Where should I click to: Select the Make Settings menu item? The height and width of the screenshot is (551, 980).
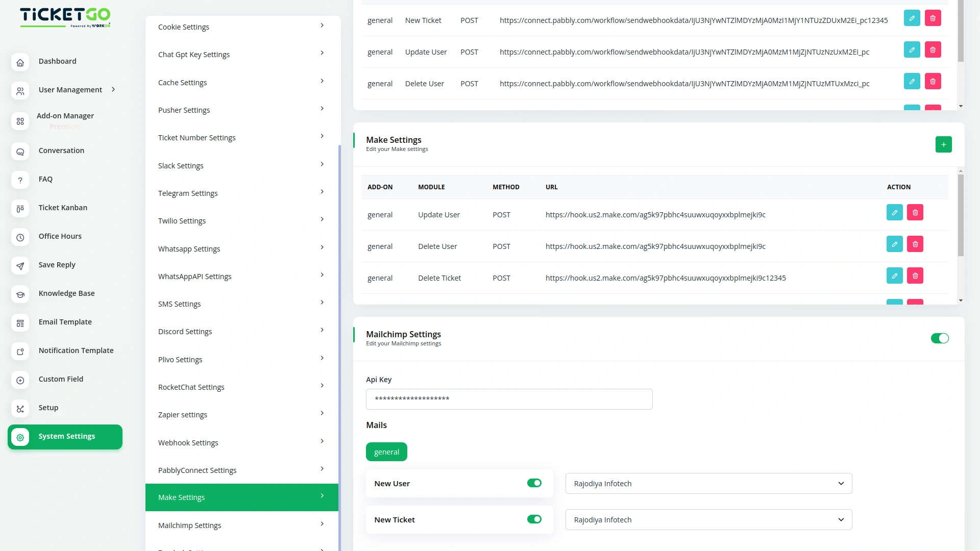(241, 497)
